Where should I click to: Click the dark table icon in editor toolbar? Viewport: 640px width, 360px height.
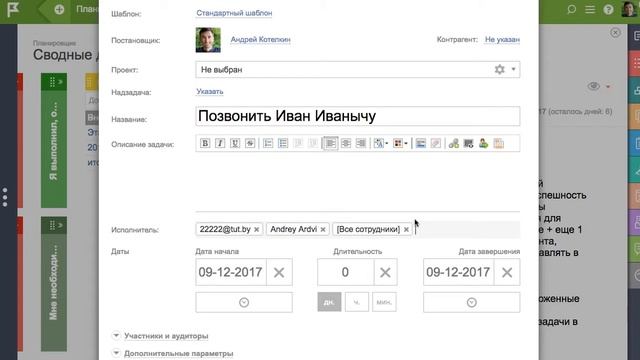click(x=469, y=143)
